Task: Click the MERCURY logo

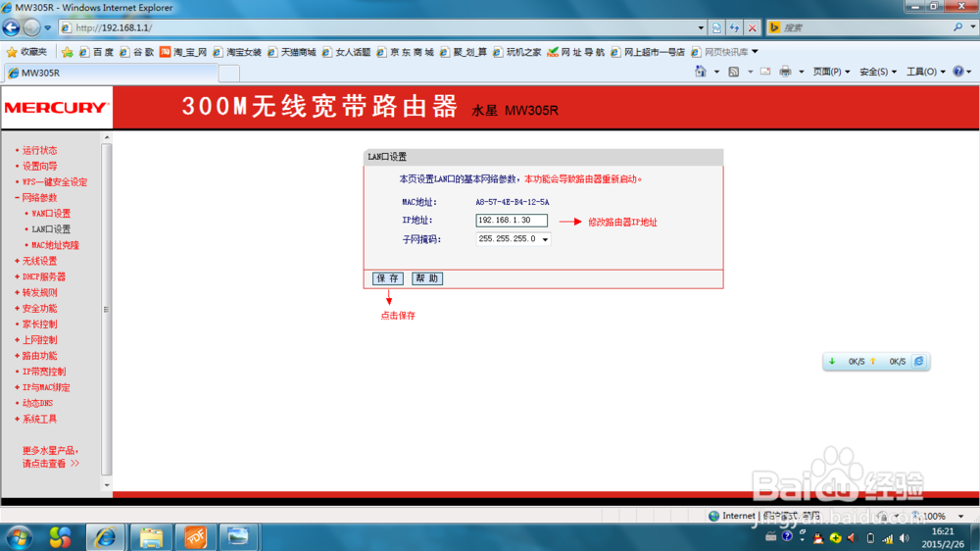Action: pos(57,108)
